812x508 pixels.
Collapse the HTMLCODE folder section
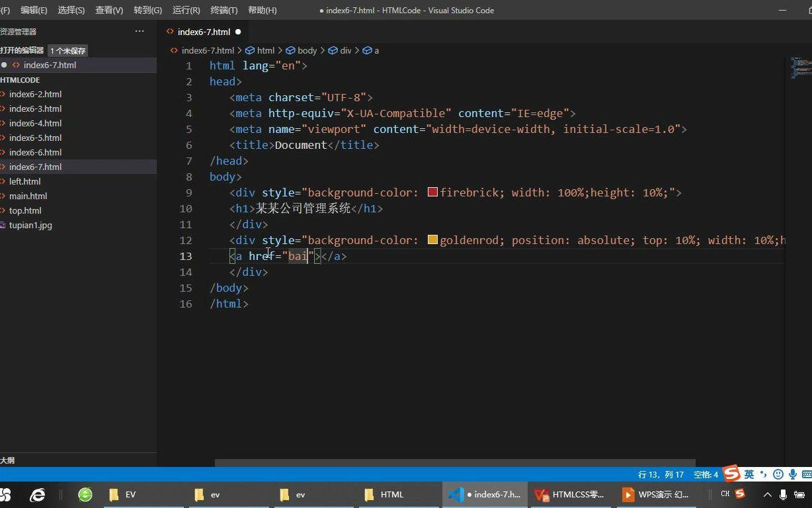click(x=20, y=79)
